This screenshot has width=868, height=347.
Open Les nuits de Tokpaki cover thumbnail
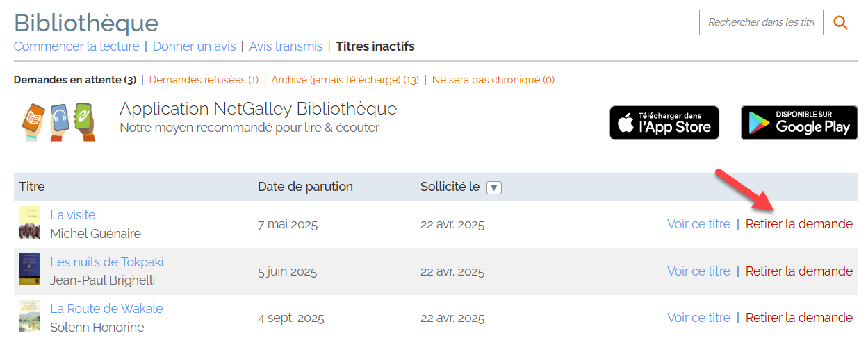[29, 270]
